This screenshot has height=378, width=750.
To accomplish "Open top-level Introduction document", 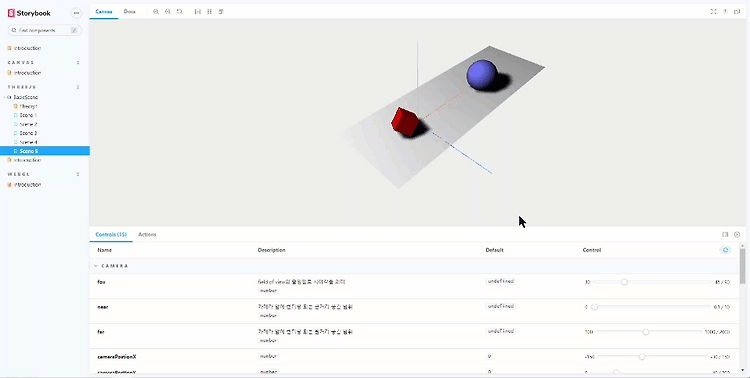I will pos(27,48).
